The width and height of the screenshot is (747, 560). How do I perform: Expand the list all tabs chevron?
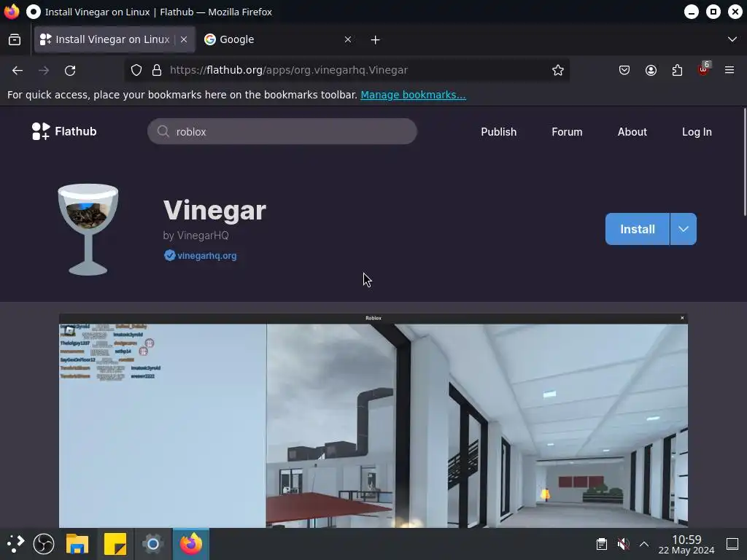pyautogui.click(x=732, y=39)
